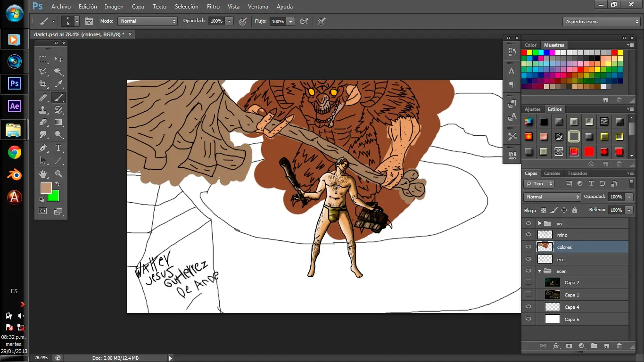This screenshot has width=644, height=362.
Task: Open the layer filter Tipo dropdown
Action: [x=539, y=184]
